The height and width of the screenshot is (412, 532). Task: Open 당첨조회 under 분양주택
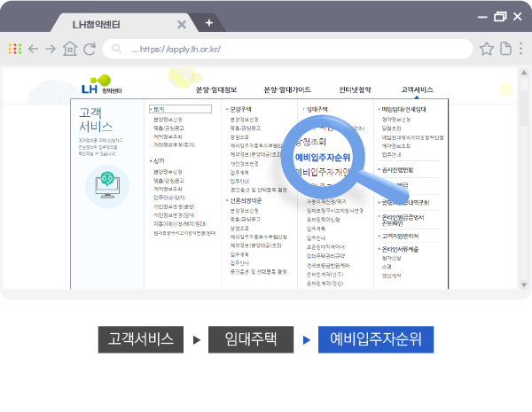[239, 137]
